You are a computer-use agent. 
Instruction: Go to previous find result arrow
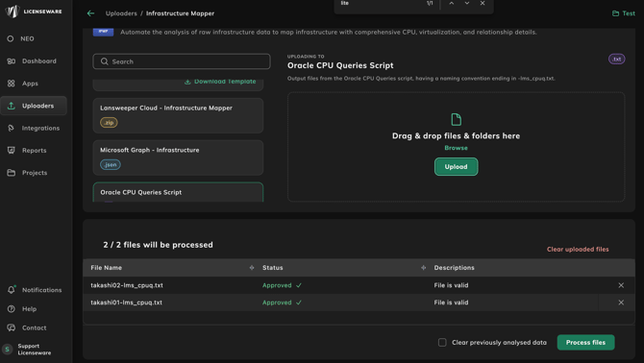(452, 3)
